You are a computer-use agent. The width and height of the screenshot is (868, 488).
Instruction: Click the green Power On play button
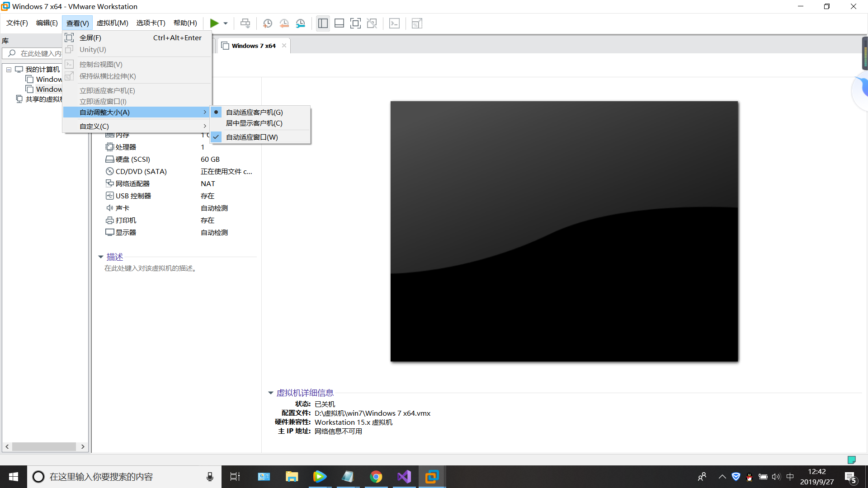coord(214,23)
